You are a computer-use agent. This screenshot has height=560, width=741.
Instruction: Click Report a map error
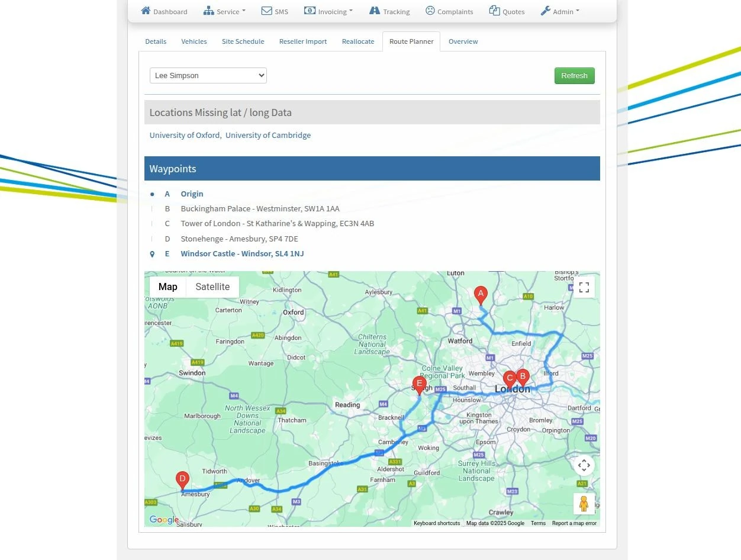pos(574,523)
